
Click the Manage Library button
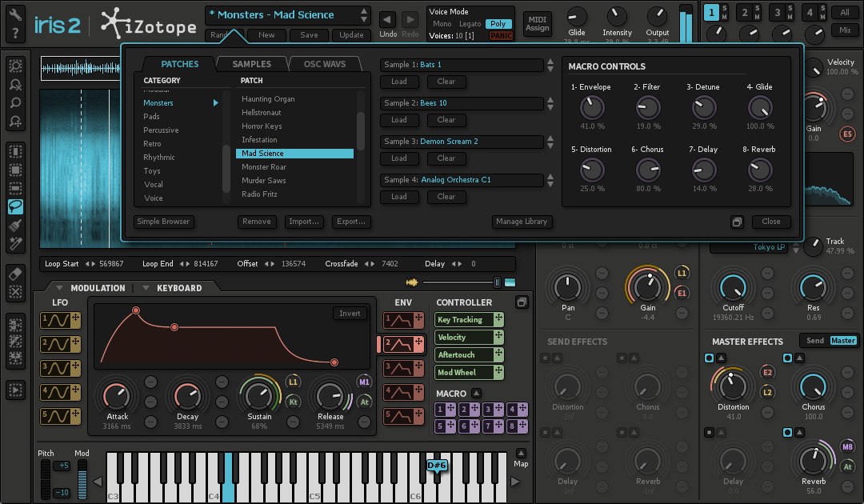(521, 222)
